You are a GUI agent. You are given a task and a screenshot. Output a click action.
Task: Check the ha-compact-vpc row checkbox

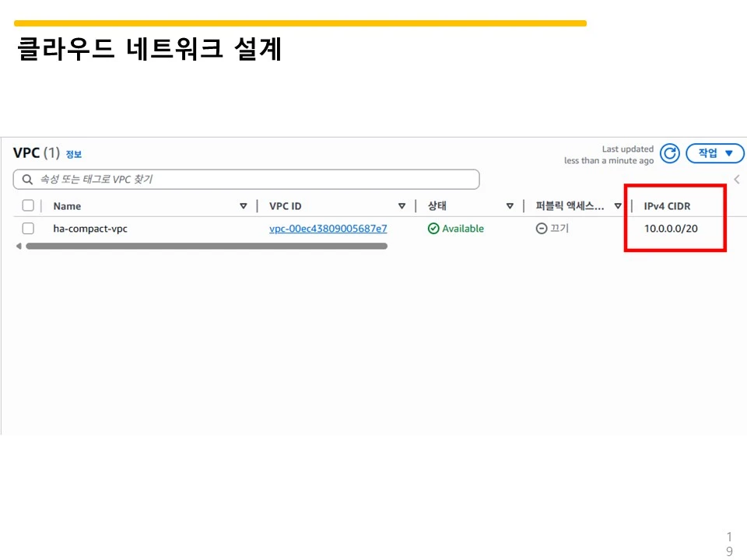(x=27, y=228)
